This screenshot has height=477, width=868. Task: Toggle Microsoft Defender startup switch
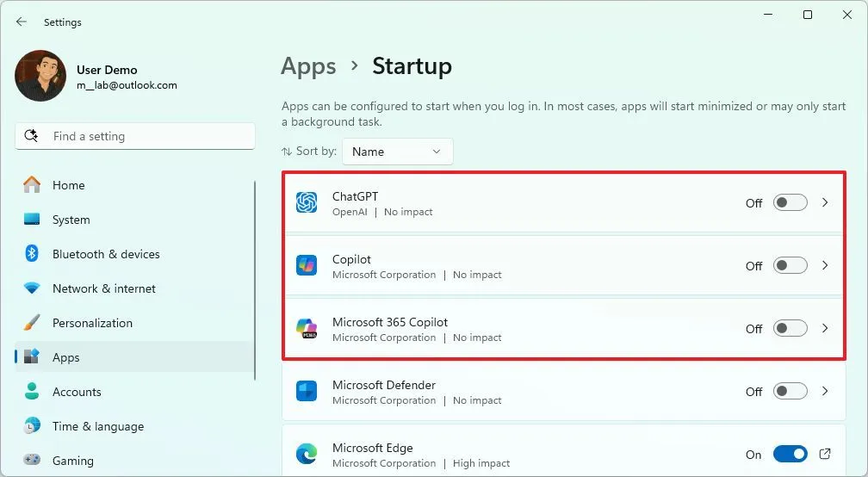tap(790, 392)
